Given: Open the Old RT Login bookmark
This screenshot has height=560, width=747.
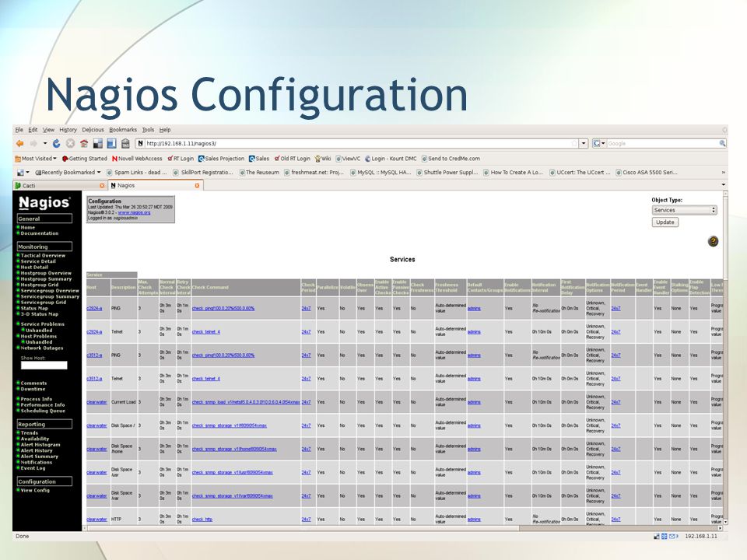Looking at the screenshot, I should coord(292,159).
